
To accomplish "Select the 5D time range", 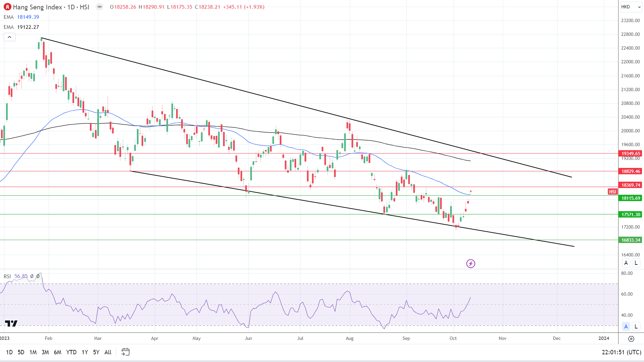I will (21, 352).
